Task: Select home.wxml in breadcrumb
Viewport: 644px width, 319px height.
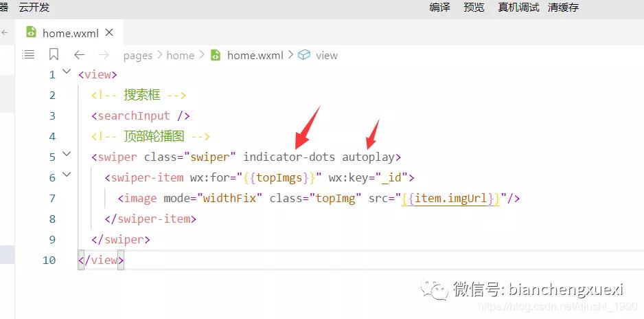Action: (255, 55)
